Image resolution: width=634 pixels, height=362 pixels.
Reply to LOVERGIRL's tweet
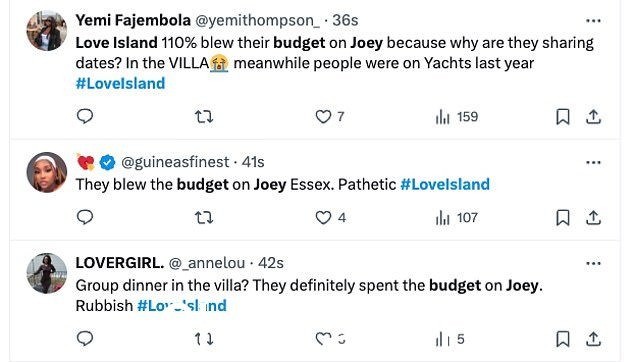pos(85,339)
